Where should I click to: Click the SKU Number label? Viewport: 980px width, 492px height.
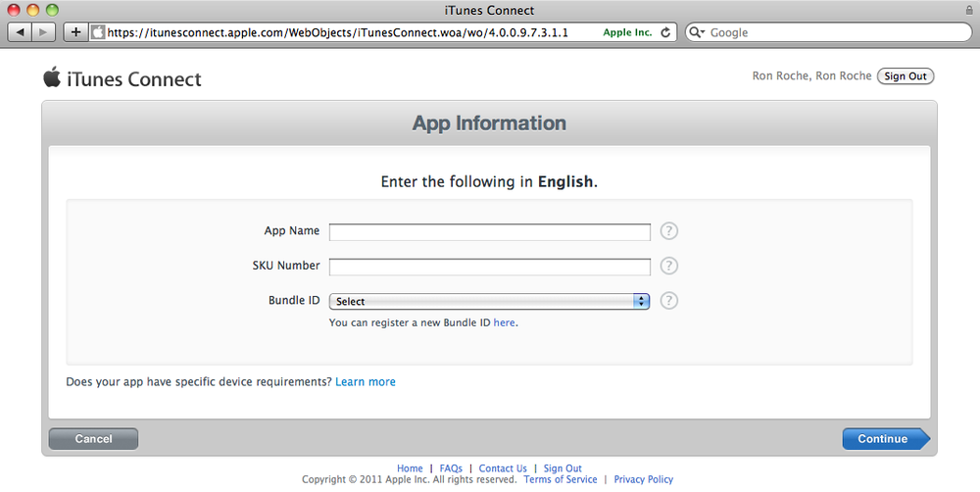(x=285, y=266)
